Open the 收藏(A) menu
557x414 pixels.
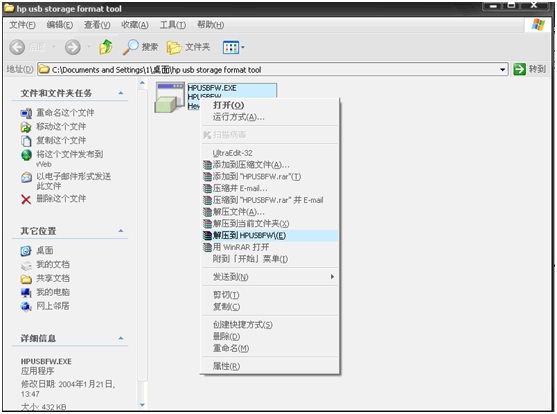pos(135,25)
